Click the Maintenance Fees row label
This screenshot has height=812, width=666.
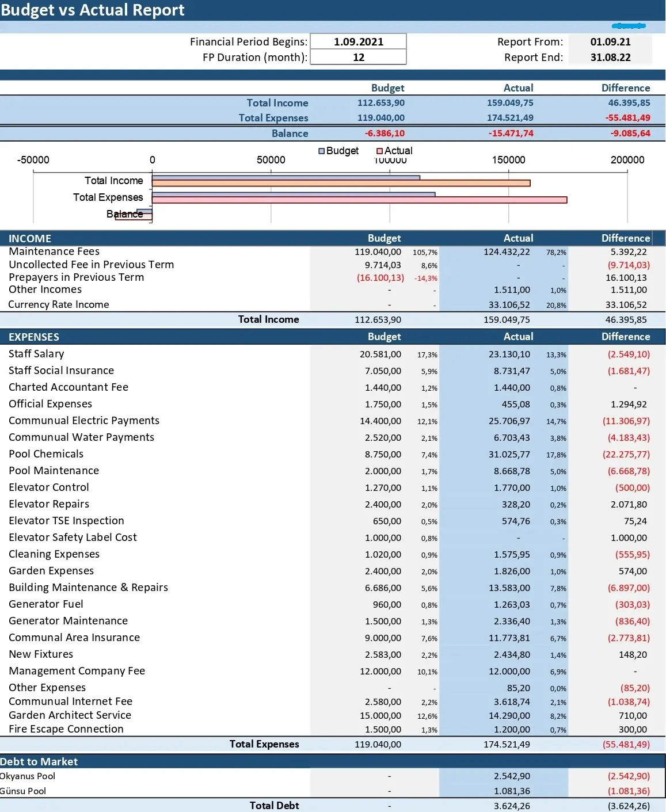54,251
